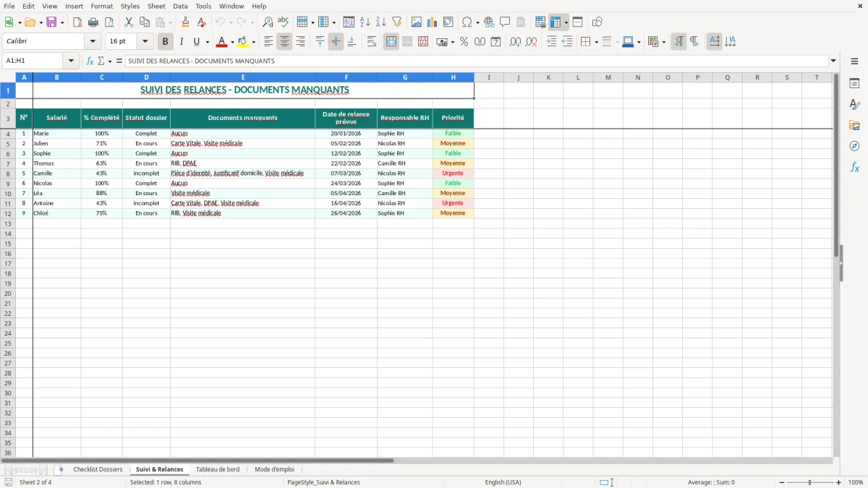Toggle Underline formatting

pos(197,42)
